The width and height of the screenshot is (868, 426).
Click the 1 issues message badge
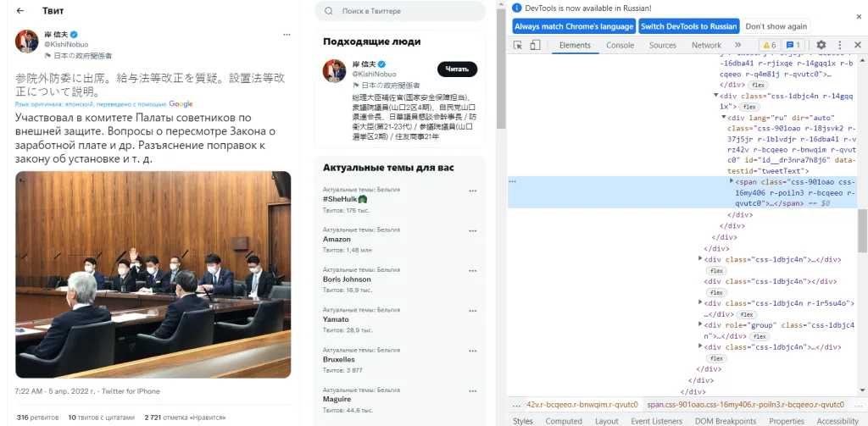(x=793, y=46)
